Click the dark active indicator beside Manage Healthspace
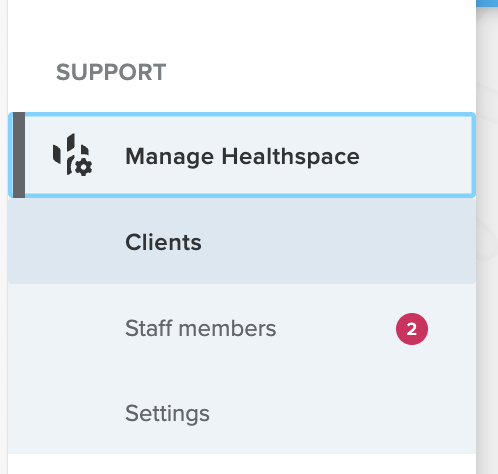This screenshot has width=498, height=474. coord(19,155)
